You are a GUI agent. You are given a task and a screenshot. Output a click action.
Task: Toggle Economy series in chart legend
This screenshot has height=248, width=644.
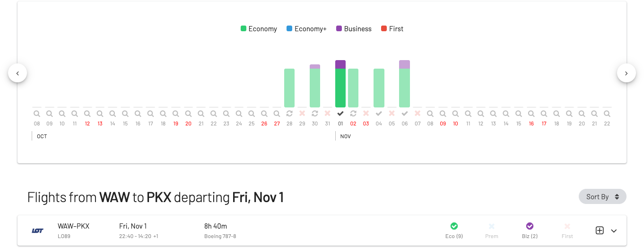coord(259,29)
